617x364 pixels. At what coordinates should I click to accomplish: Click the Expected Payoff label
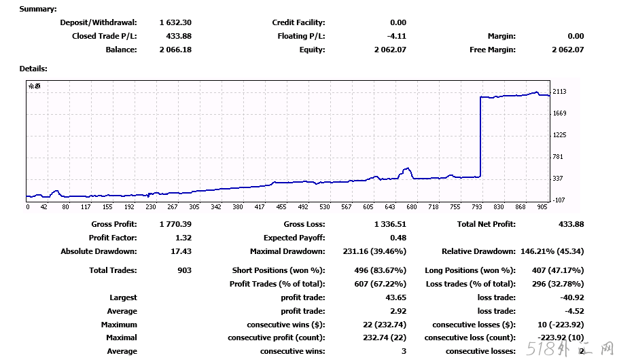click(294, 238)
